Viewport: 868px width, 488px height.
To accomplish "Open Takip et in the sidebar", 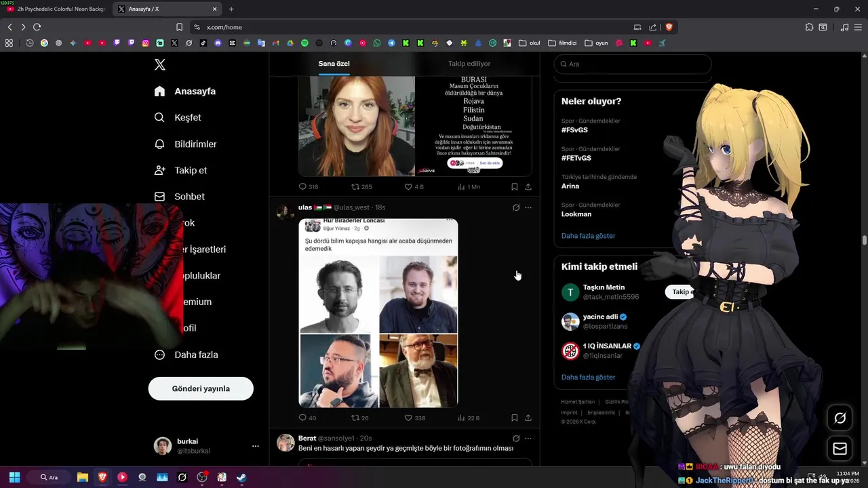I will pos(180,170).
